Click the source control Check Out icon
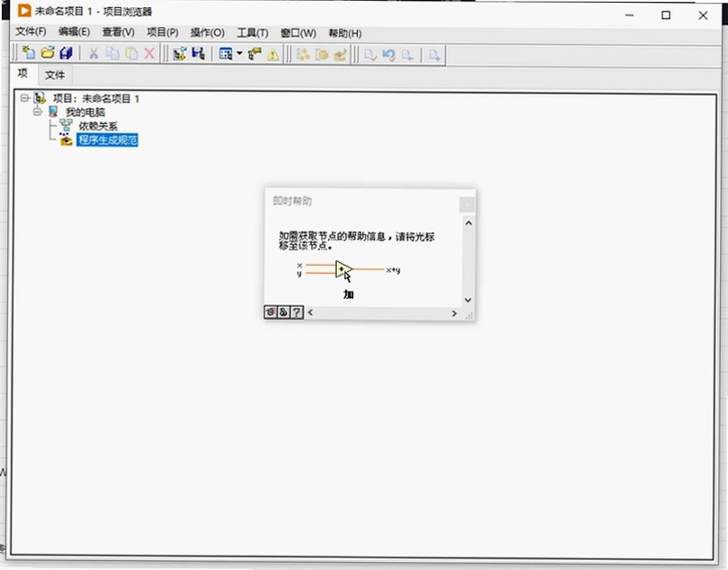This screenshot has height=570, width=728. pos(407,56)
